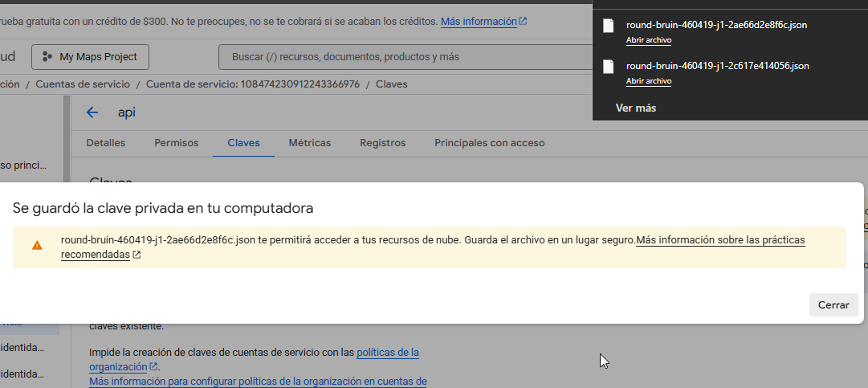The width and height of the screenshot is (868, 388).
Task: Focus the Buscar recursos search field
Action: pyautogui.click(x=404, y=57)
